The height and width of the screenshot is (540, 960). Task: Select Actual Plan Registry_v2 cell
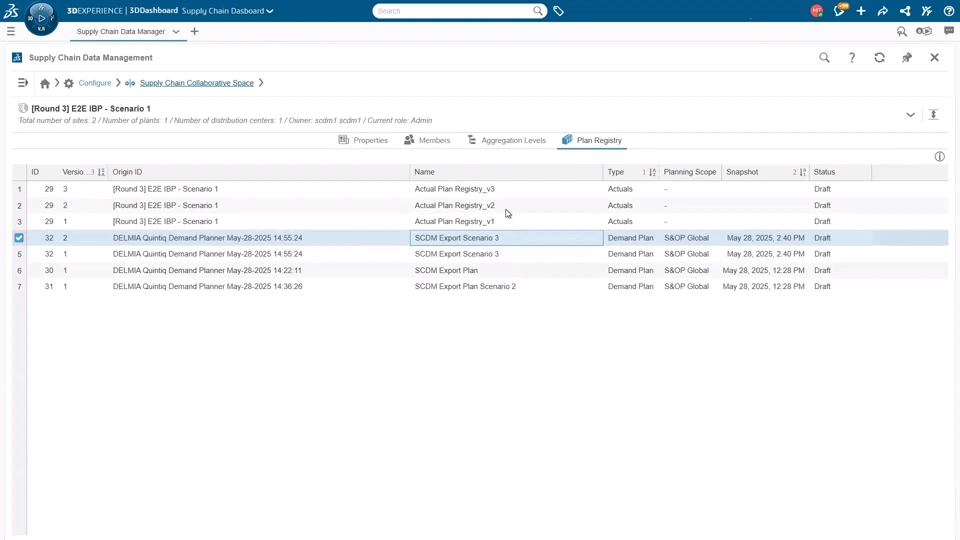[506, 205]
